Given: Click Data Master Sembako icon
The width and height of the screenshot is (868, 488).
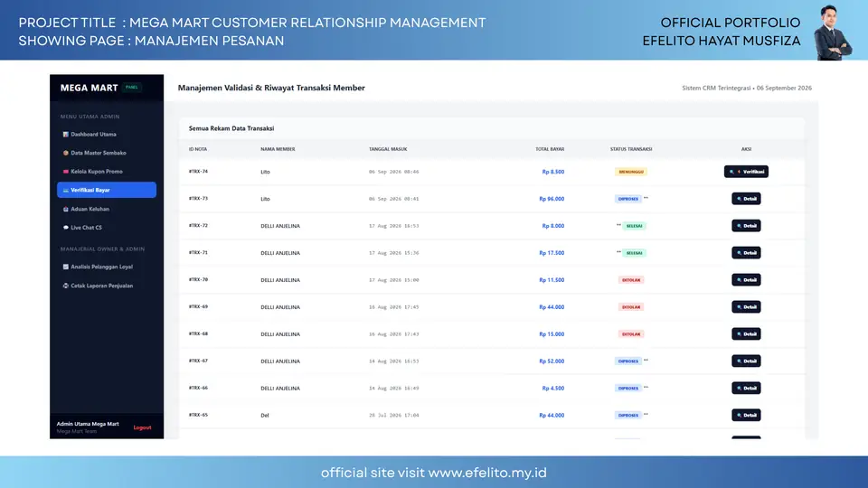Looking at the screenshot, I should [65, 154].
